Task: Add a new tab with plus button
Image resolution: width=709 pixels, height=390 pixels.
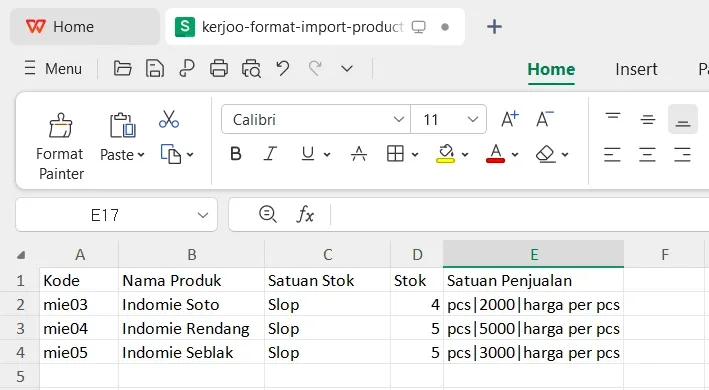Action: click(x=494, y=27)
